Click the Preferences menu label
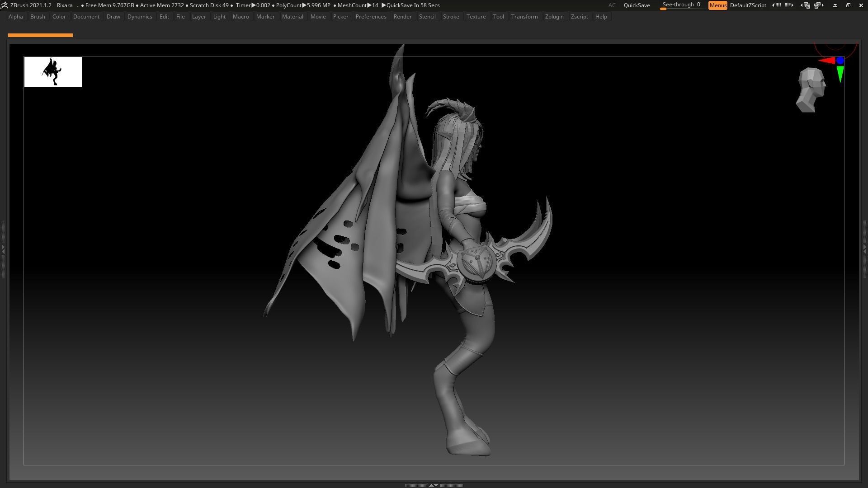The width and height of the screenshot is (868, 488). [371, 16]
